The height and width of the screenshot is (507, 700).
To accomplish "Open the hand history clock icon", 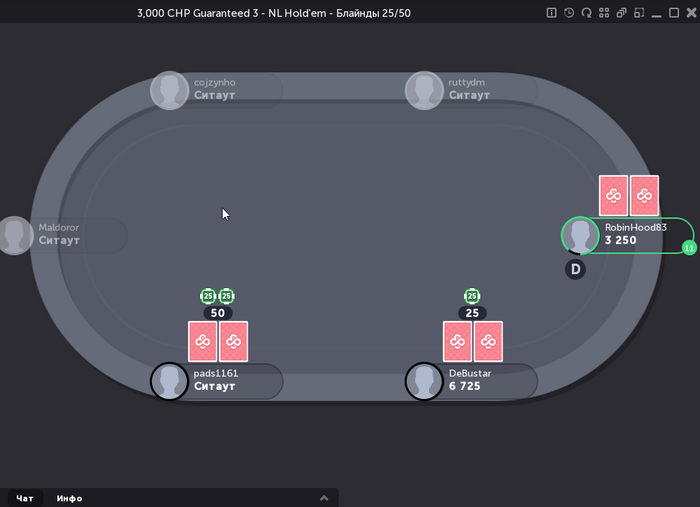I will [x=569, y=13].
